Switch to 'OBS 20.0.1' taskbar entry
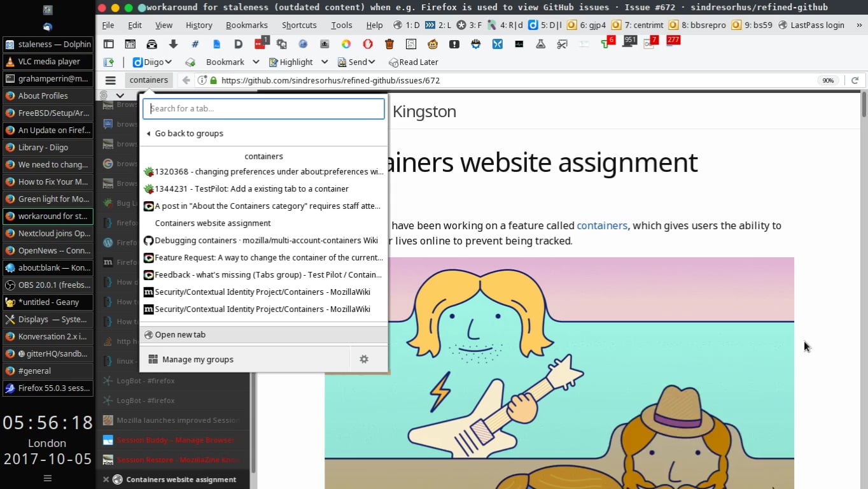 pyautogui.click(x=48, y=285)
